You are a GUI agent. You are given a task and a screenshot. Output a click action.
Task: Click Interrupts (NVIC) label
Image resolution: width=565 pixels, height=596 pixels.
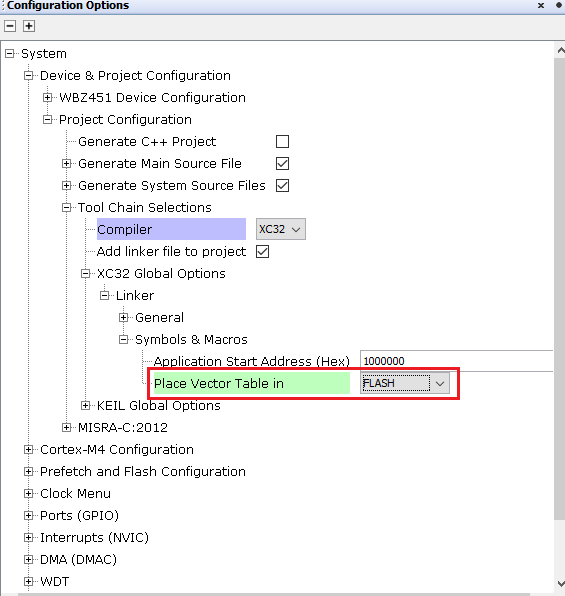tap(94, 537)
